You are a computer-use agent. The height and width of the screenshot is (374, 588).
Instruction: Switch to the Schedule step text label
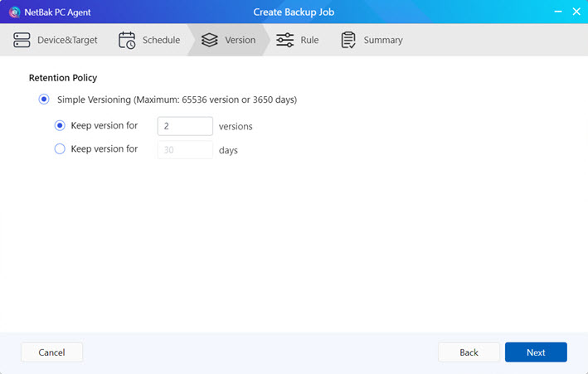coord(161,40)
